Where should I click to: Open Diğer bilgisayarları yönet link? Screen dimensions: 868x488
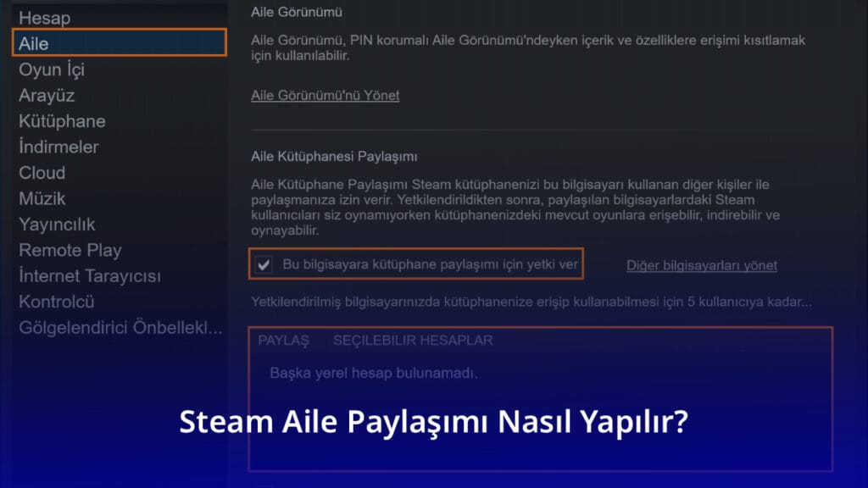702,265
